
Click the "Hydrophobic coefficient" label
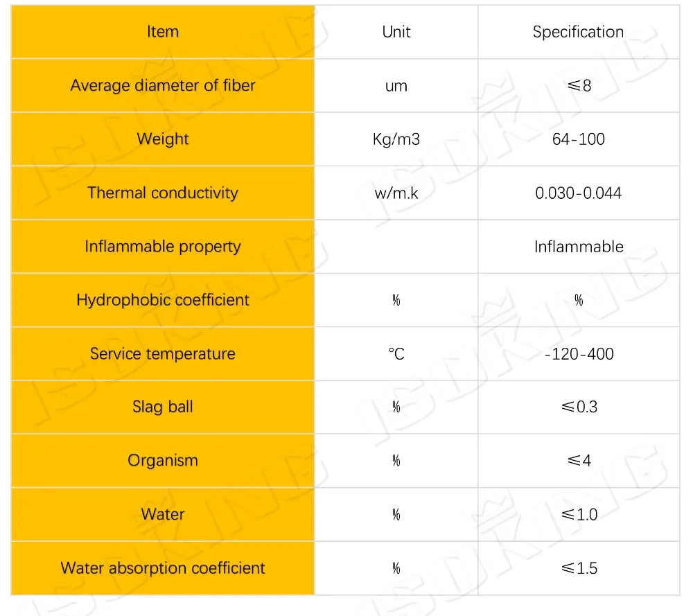coord(163,300)
